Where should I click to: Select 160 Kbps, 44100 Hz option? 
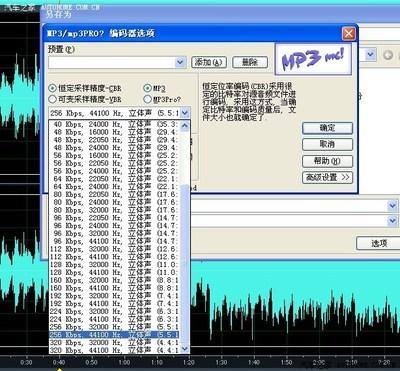114,288
